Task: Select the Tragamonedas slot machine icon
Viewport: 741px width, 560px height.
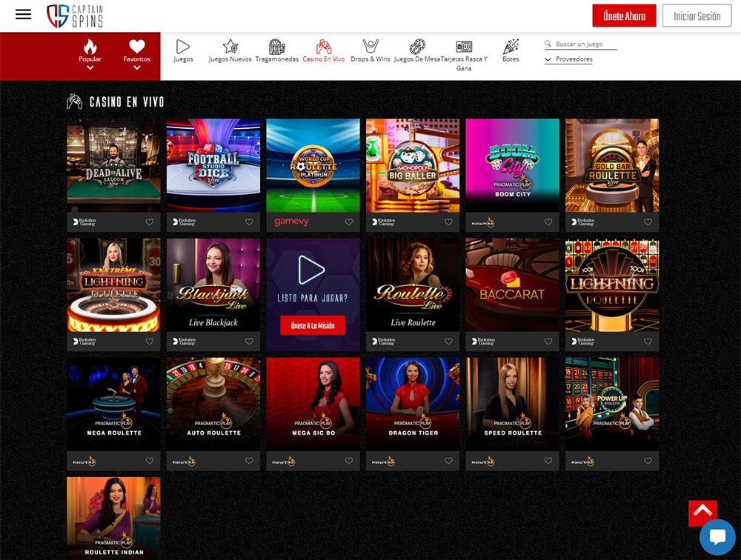Action: coord(277,47)
